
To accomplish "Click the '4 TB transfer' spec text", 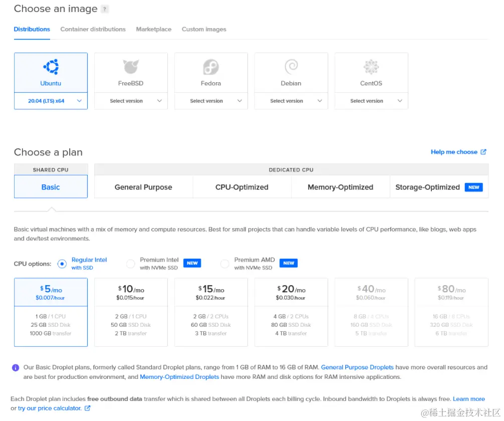I will 291,333.
